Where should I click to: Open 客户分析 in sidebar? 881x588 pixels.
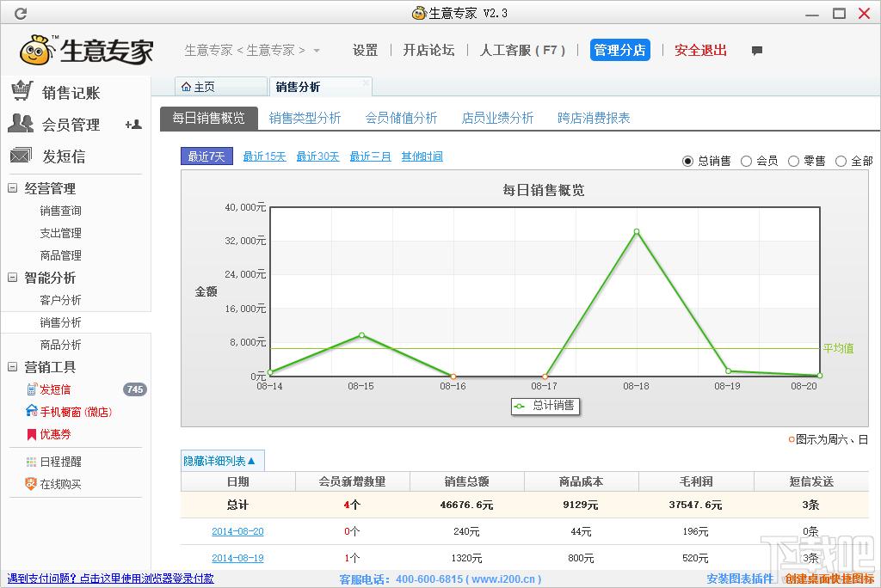(61, 300)
